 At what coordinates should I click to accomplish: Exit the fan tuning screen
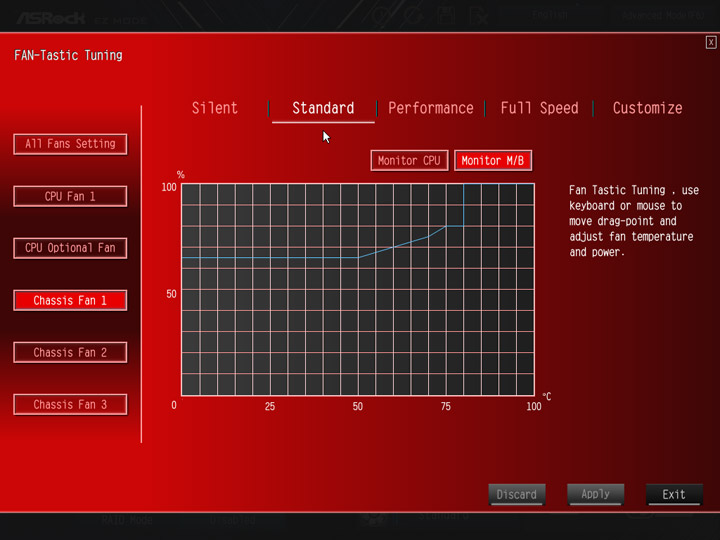click(x=674, y=495)
